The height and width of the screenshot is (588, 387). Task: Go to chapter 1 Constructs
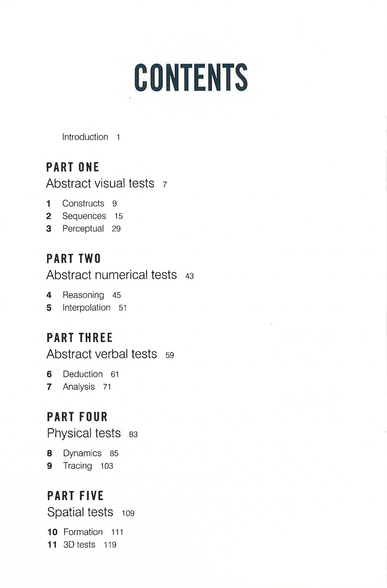pyautogui.click(x=83, y=203)
